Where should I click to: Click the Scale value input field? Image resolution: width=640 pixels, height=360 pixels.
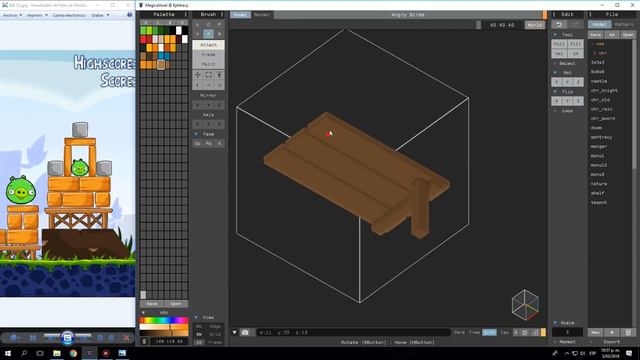pos(567,332)
